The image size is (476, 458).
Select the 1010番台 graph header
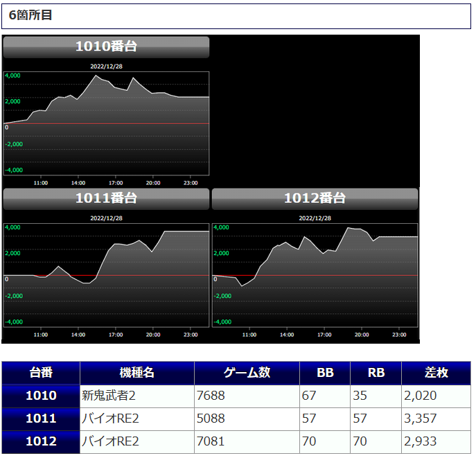point(106,47)
